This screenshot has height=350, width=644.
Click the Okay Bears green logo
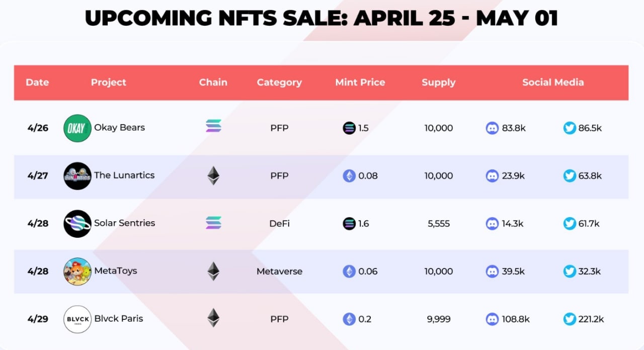pyautogui.click(x=77, y=128)
